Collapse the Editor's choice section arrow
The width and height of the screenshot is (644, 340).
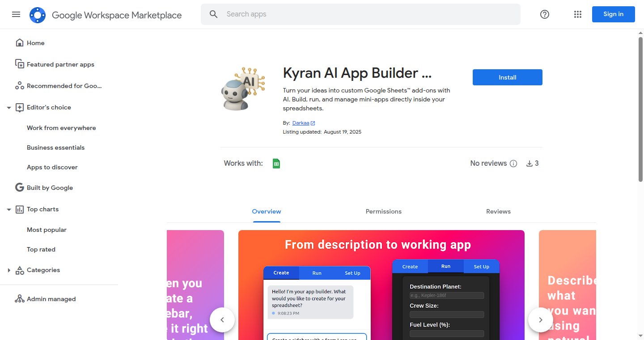tap(9, 108)
